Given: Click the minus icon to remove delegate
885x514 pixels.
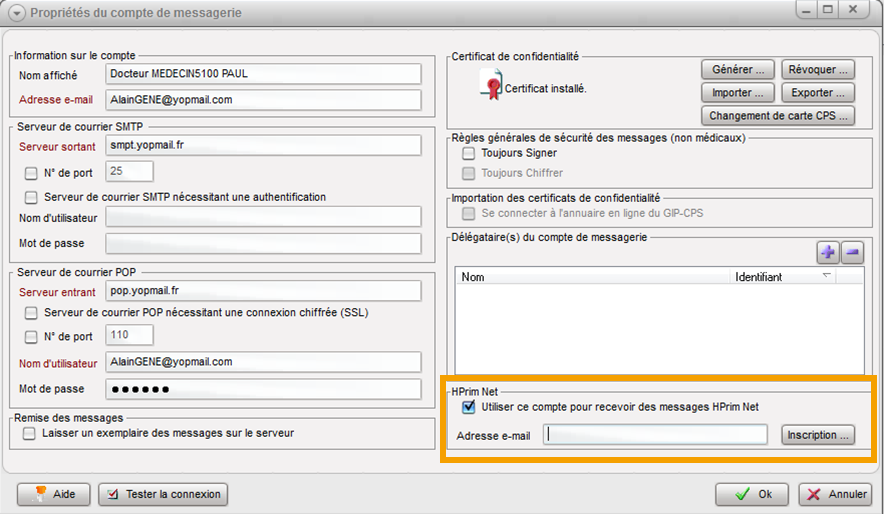Looking at the screenshot, I should coord(852,253).
